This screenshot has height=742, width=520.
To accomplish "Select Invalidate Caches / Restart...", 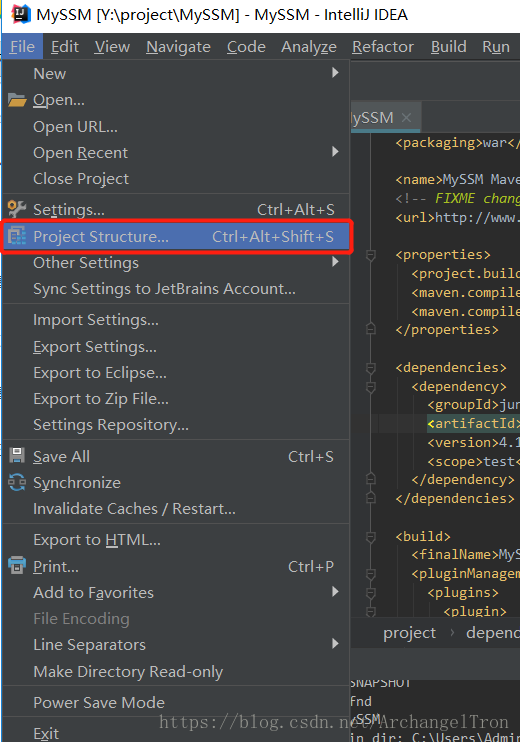I will (176, 508).
